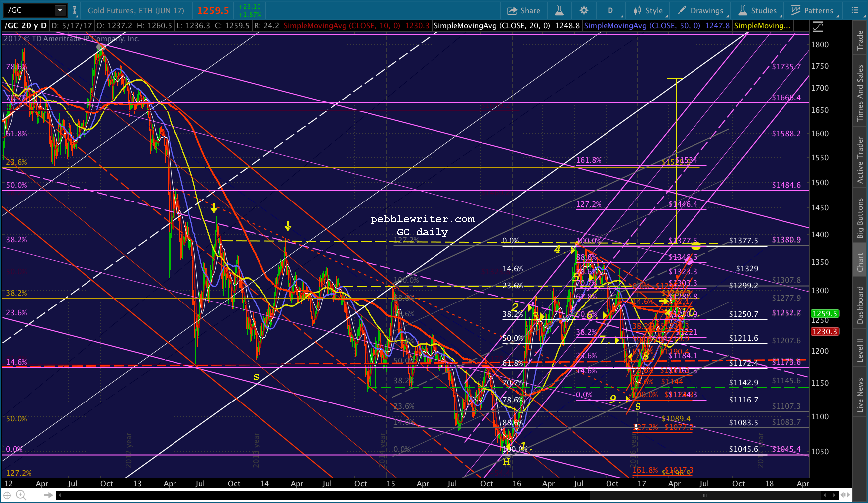Click the price-axis scale settings icon above 1800
Screen dimensions: 868x503
[818, 27]
